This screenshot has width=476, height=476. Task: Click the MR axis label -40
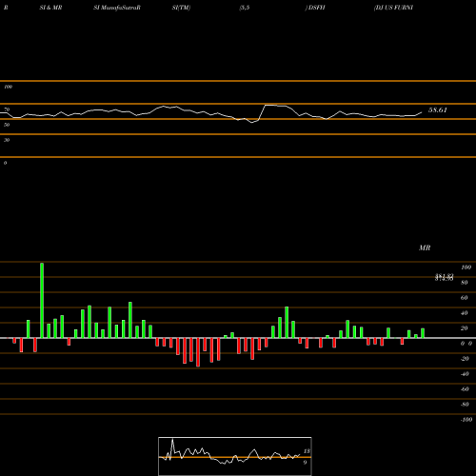[x=465, y=374]
